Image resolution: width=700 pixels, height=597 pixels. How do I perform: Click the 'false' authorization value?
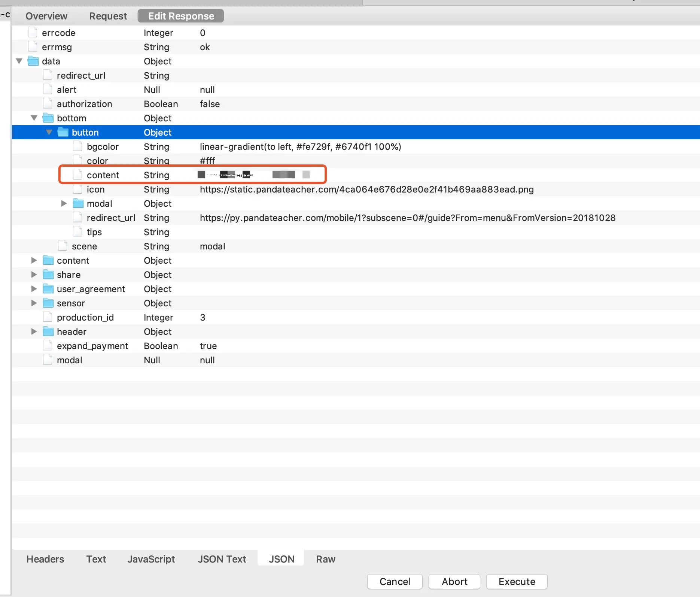pos(210,104)
